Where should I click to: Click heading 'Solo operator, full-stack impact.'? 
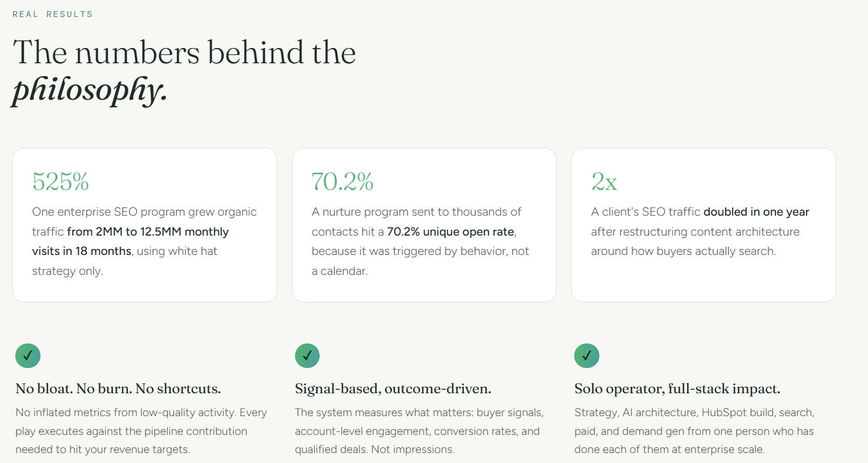point(677,389)
